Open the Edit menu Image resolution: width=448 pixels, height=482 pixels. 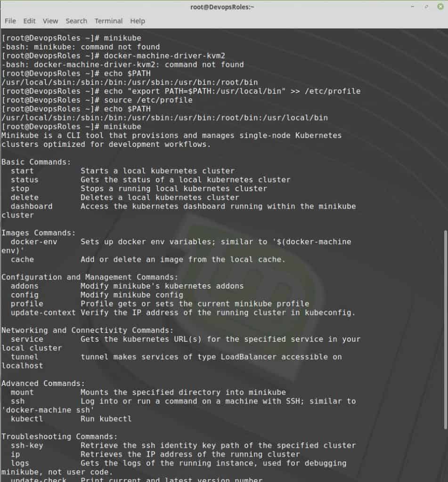29,21
